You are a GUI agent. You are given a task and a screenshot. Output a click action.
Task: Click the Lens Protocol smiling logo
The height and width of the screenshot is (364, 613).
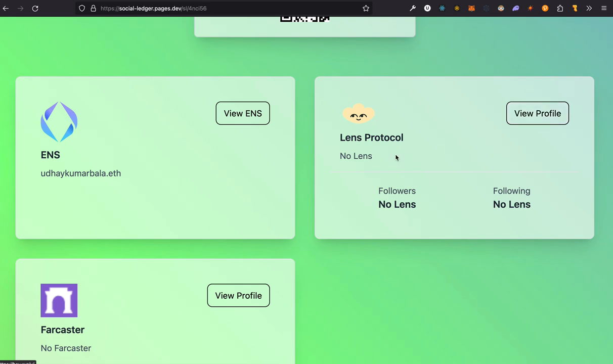tap(359, 113)
